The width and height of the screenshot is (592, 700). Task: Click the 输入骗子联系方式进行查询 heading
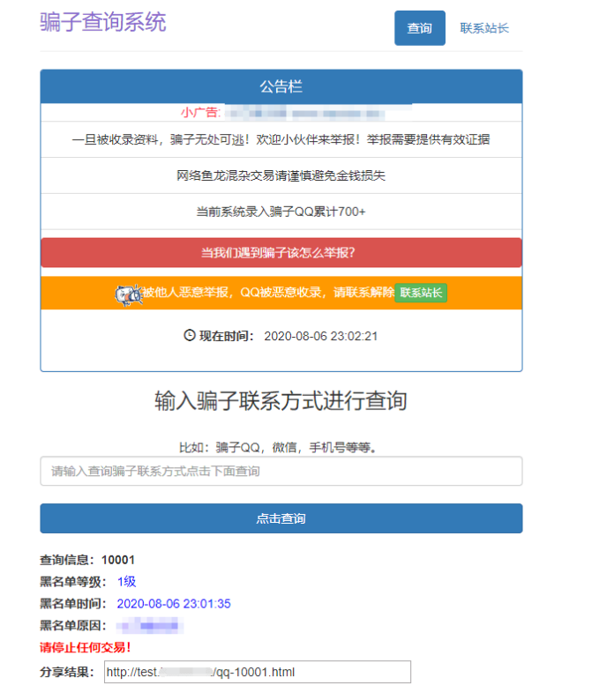tap(281, 400)
